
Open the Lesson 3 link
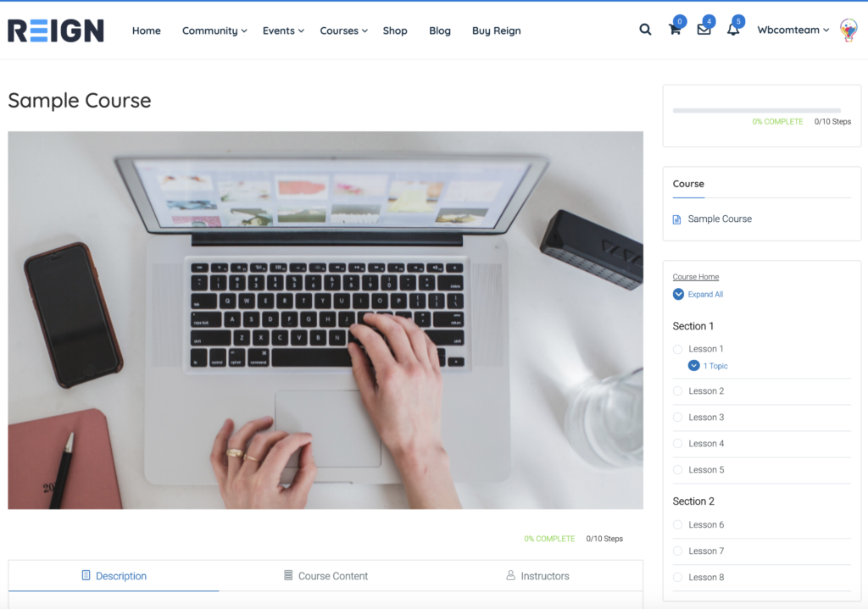pos(706,417)
